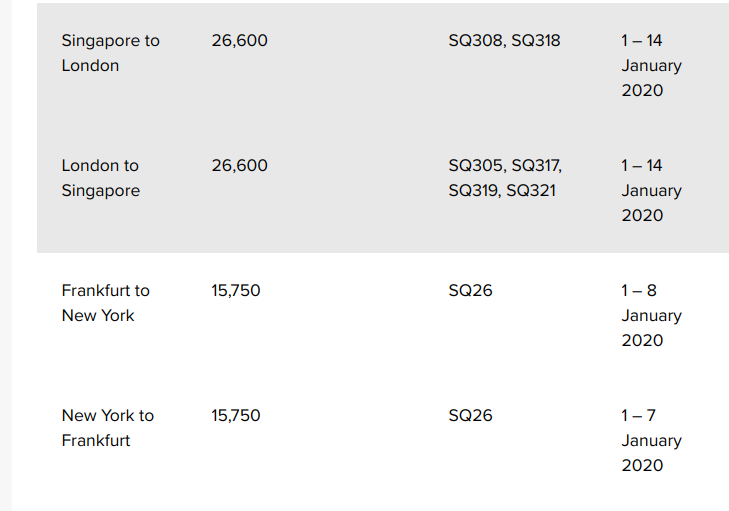729x511 pixels.
Task: Click 26,600 miles in London to Singapore row
Action: click(x=239, y=166)
